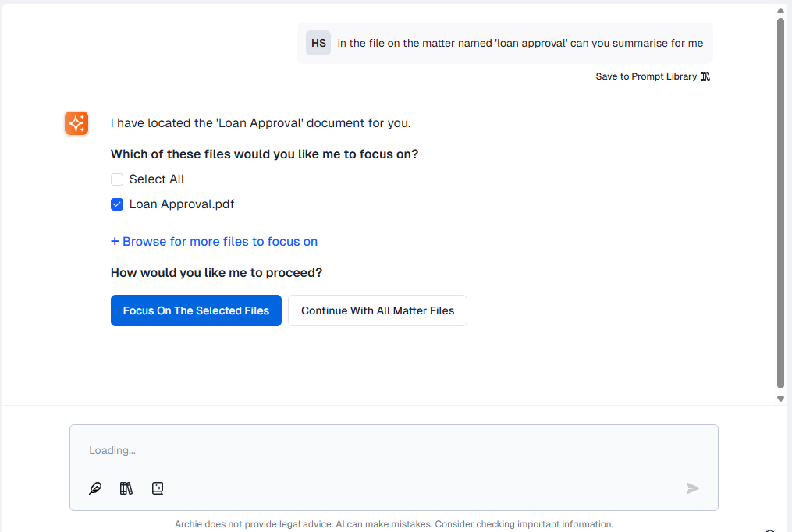
Task: Click the feather pen icon in input box
Action: click(95, 488)
